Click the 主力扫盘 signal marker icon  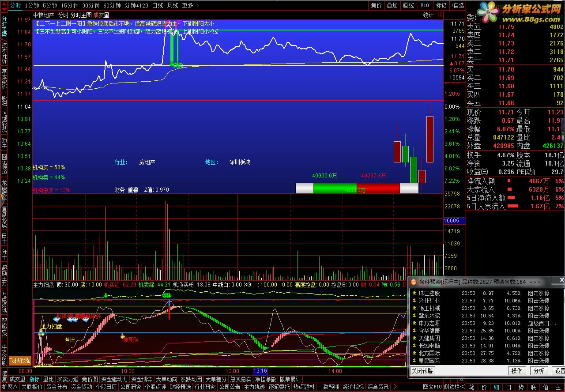coord(41,333)
